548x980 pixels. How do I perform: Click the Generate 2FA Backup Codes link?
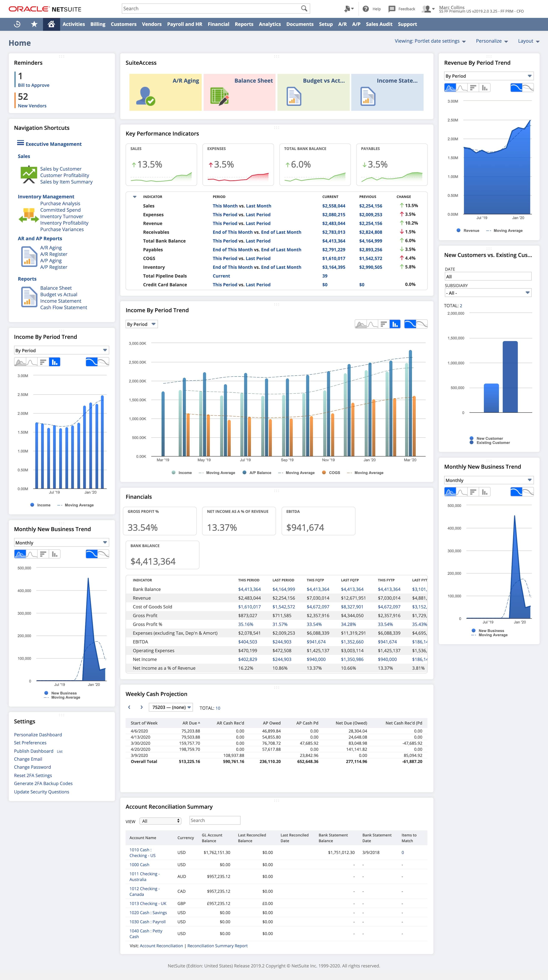tap(43, 783)
